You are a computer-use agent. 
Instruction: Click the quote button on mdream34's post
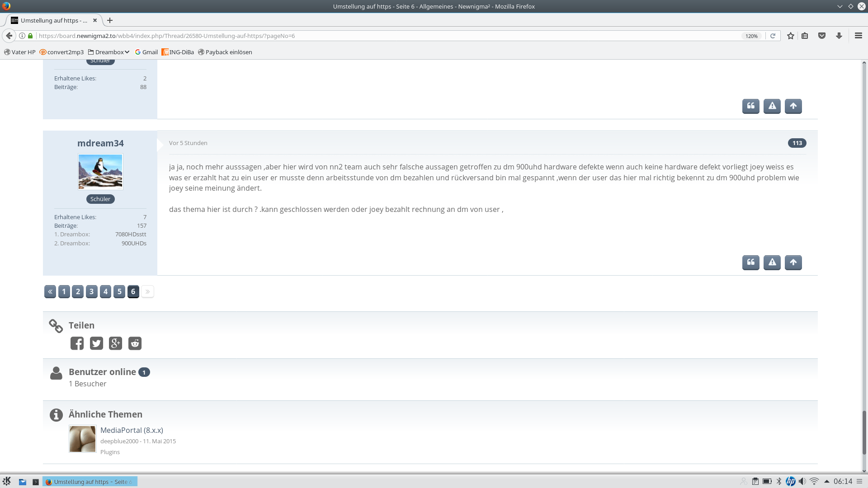click(x=750, y=263)
